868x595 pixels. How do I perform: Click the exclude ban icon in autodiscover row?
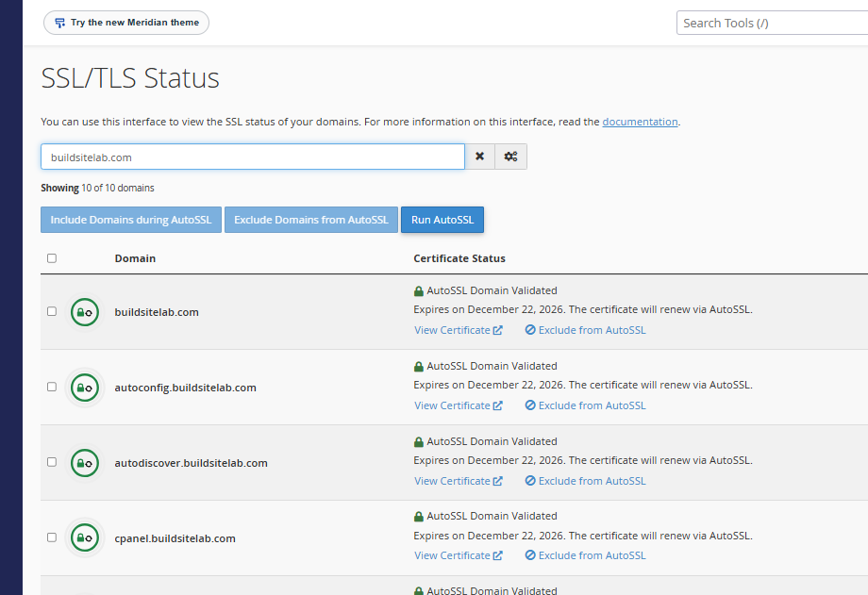(x=530, y=480)
